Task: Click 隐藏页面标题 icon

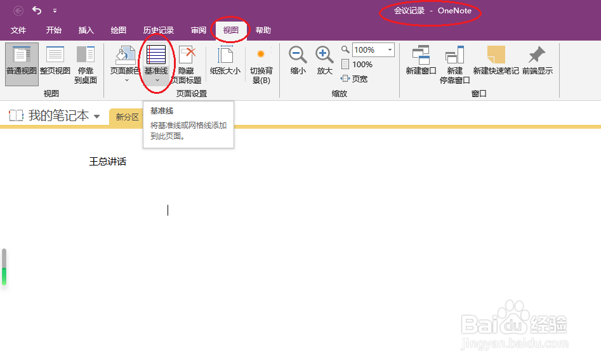Action: [x=187, y=55]
